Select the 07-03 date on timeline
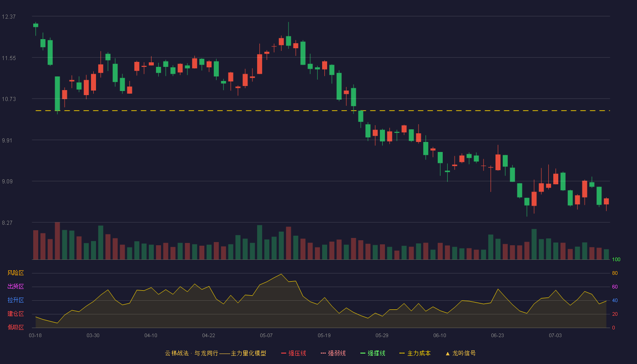The image size is (637, 364). [x=555, y=335]
